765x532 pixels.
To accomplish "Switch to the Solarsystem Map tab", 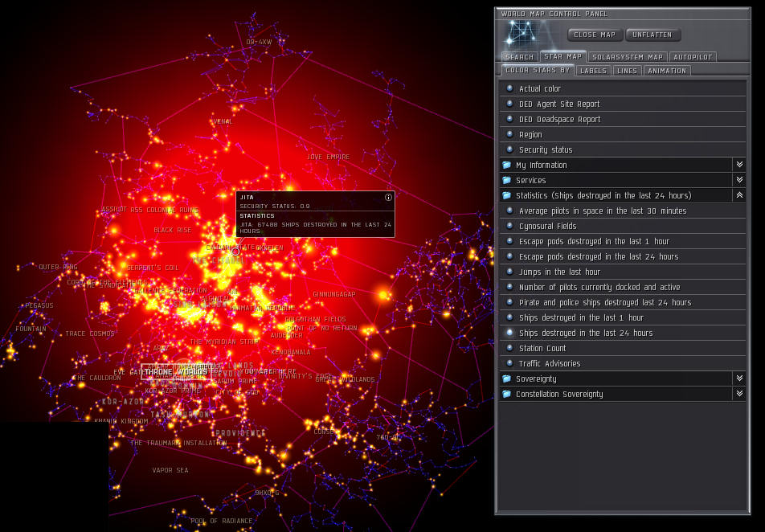I will tap(627, 57).
